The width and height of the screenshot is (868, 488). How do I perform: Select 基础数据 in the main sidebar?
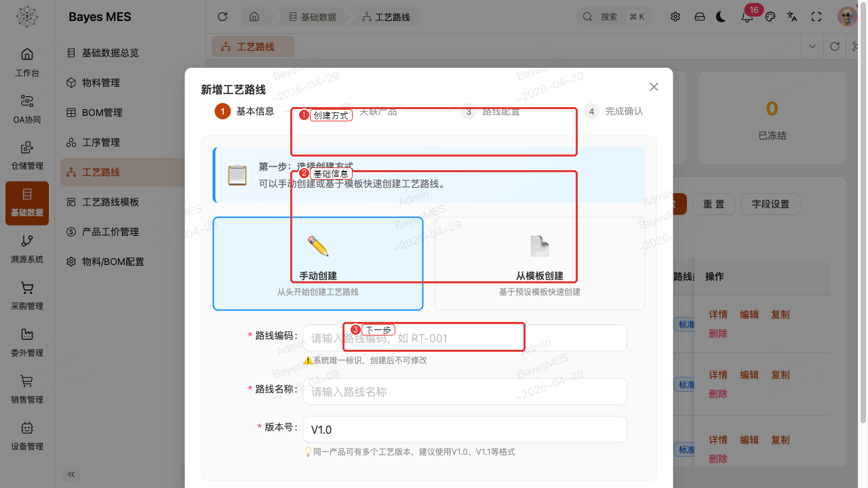27,203
